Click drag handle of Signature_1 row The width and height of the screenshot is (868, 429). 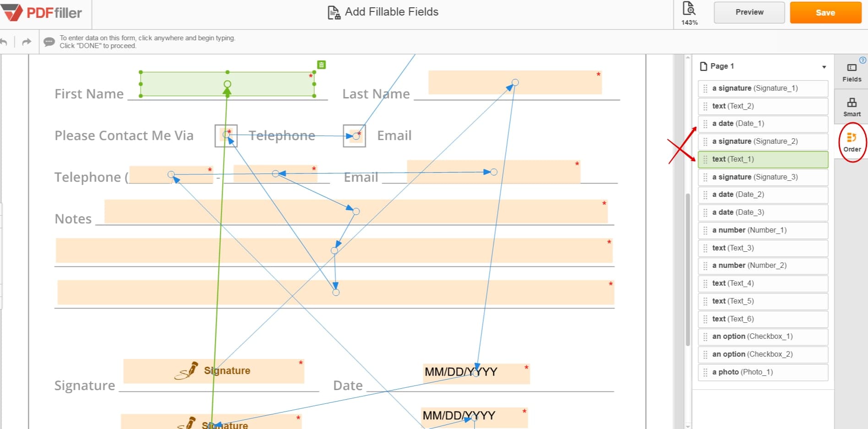[x=705, y=88]
